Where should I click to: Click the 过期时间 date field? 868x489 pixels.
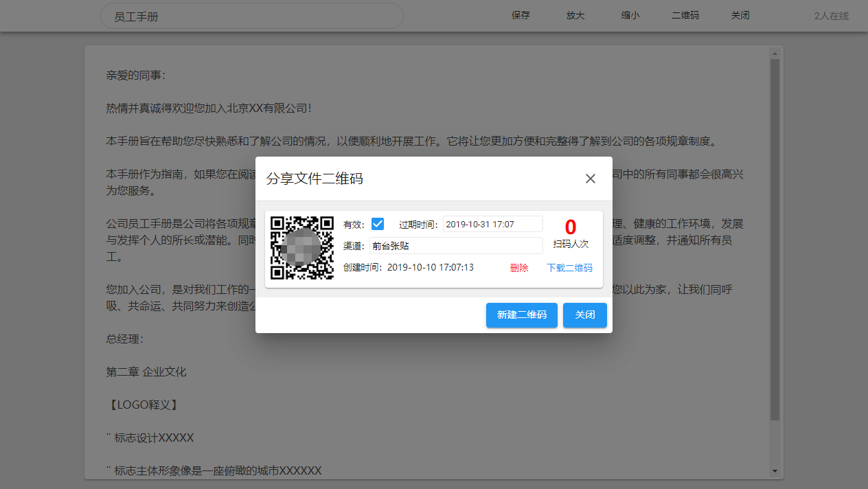click(x=492, y=225)
